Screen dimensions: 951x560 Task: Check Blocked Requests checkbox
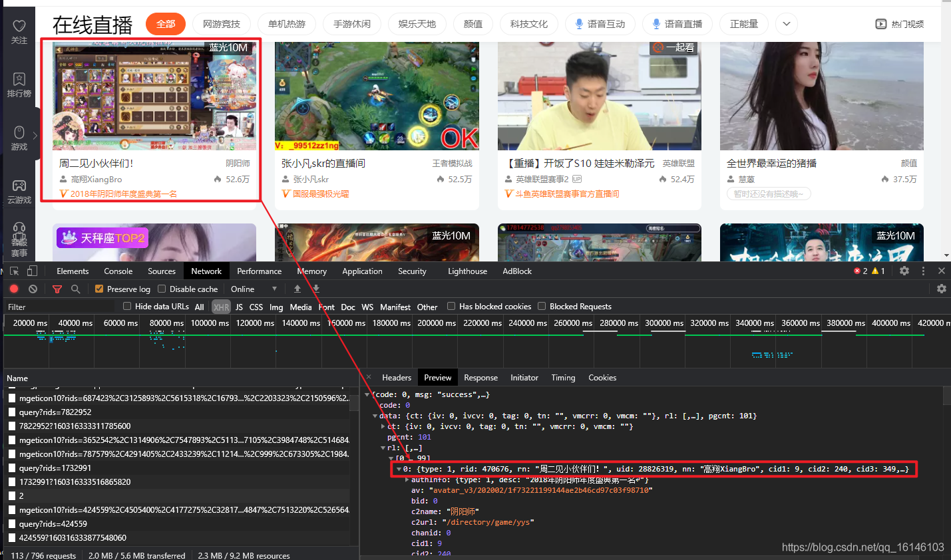(542, 306)
